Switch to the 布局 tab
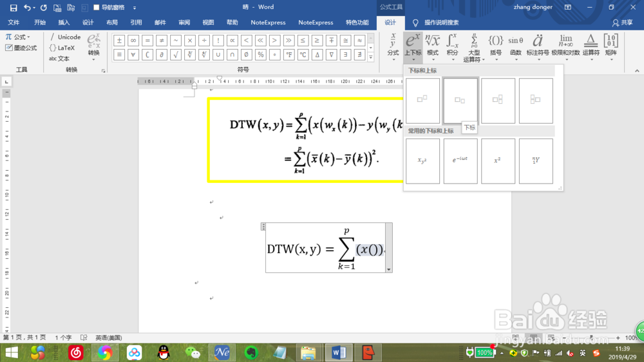The height and width of the screenshot is (362, 644). [111, 23]
